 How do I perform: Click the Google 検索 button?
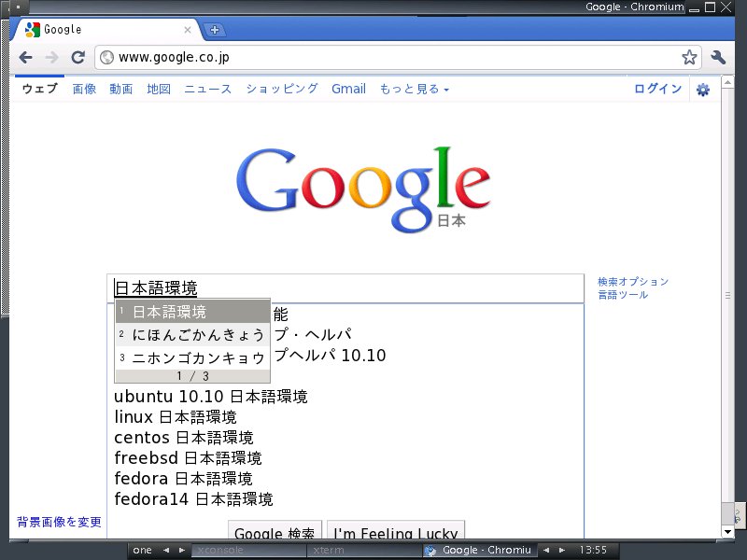coord(275,530)
